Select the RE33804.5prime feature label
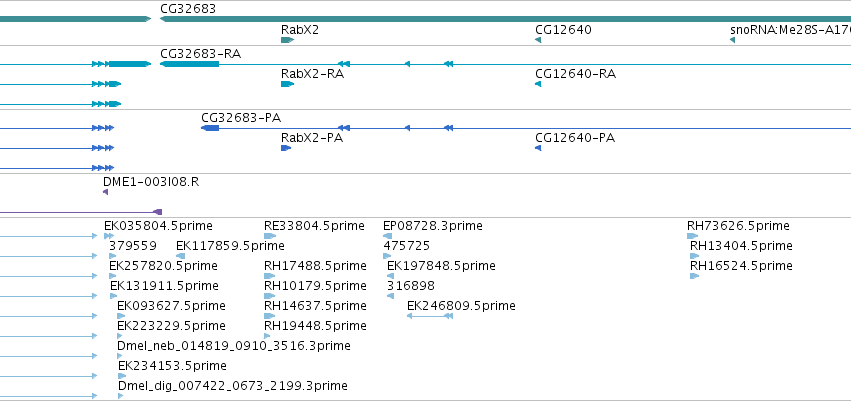The height and width of the screenshot is (401, 851). click(314, 226)
